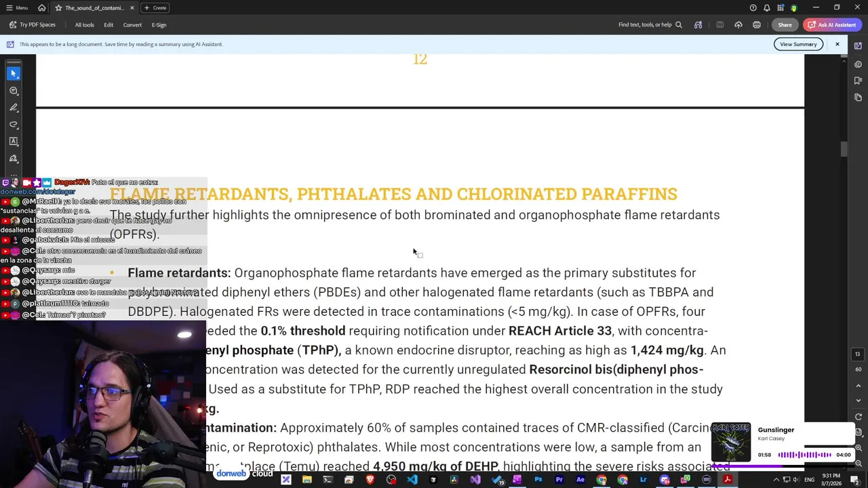Open Lightroom from taskbar
868x488 pixels.
(643, 480)
